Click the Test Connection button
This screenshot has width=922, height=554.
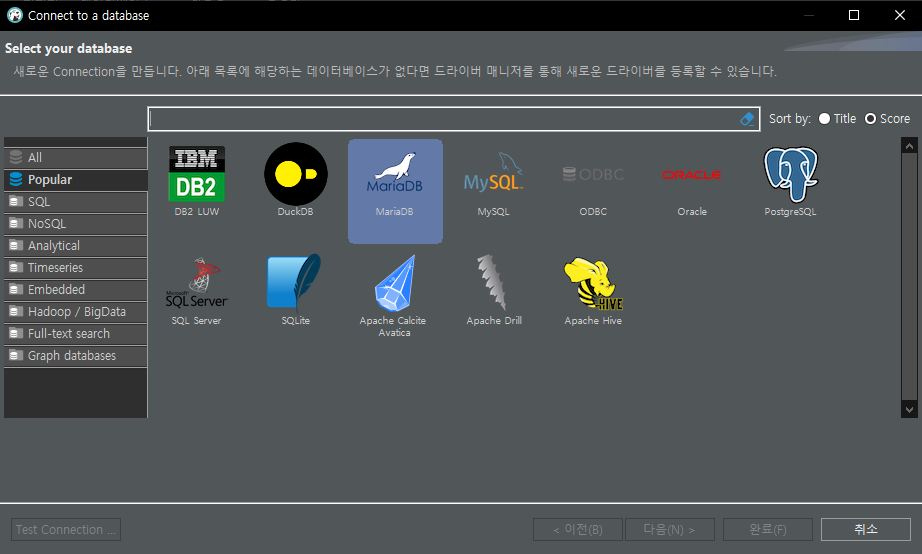pyautogui.click(x=66, y=529)
